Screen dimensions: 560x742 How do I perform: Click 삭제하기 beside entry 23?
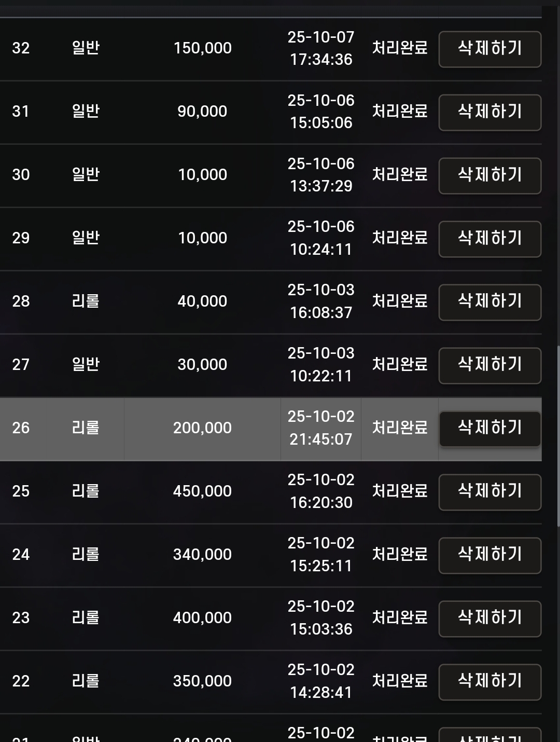click(x=490, y=619)
